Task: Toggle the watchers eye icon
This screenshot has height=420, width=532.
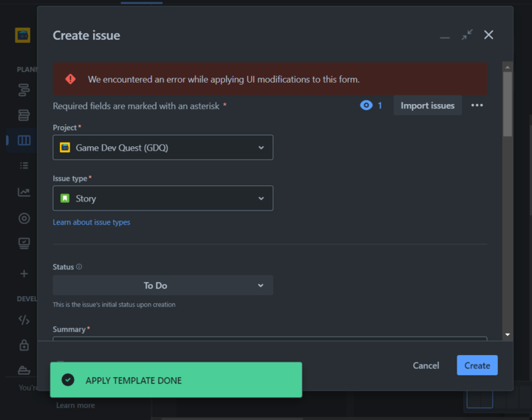Action: coord(366,106)
